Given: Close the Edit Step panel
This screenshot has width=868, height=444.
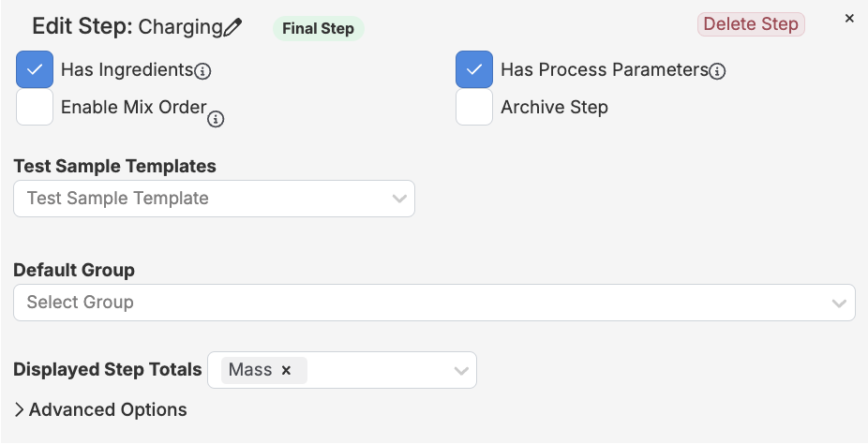Looking at the screenshot, I should click(849, 19).
